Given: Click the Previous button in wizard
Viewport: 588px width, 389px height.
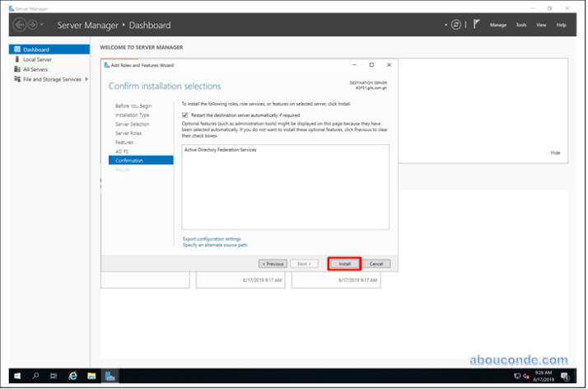Looking at the screenshot, I should click(x=273, y=264).
